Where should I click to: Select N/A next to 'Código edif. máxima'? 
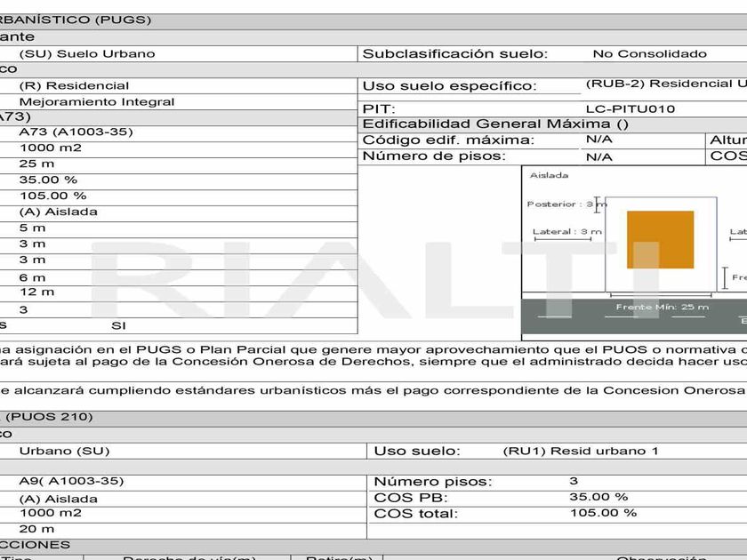[598, 140]
